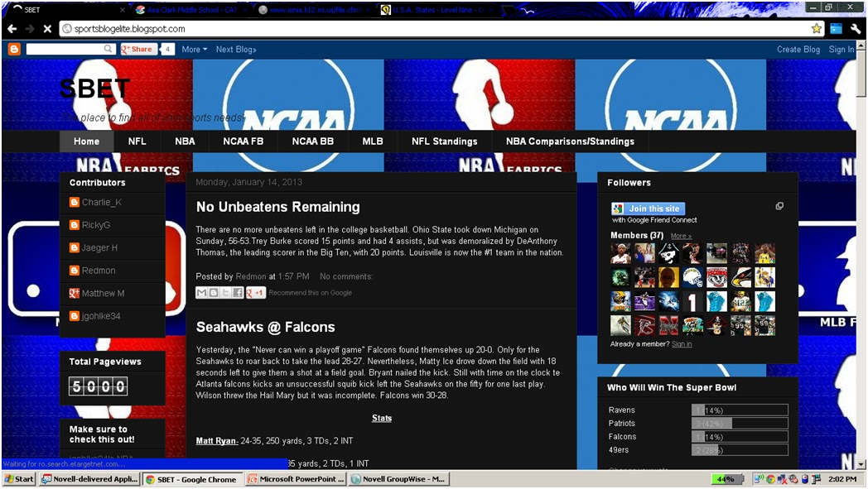Open the No comments link

coord(346,276)
